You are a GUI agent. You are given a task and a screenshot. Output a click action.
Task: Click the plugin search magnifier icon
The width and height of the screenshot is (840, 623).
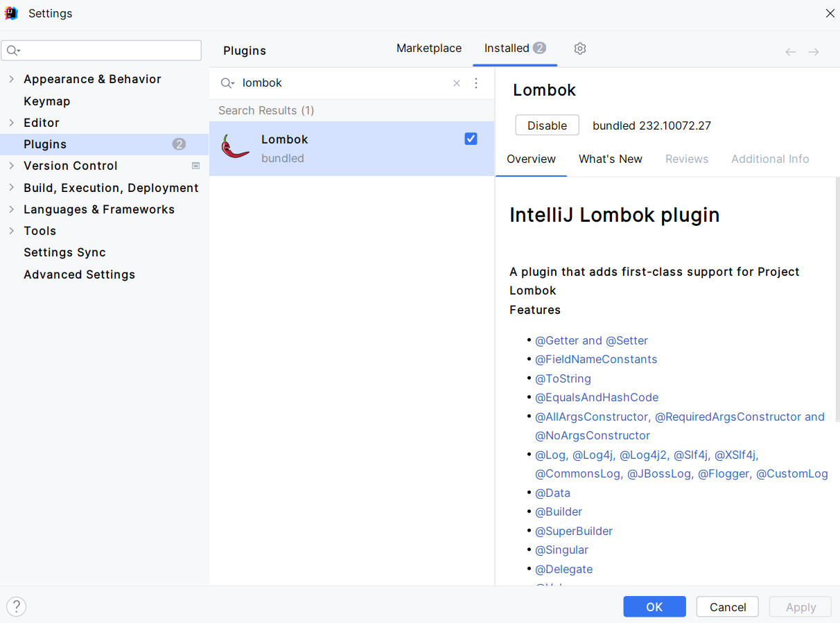tap(227, 83)
